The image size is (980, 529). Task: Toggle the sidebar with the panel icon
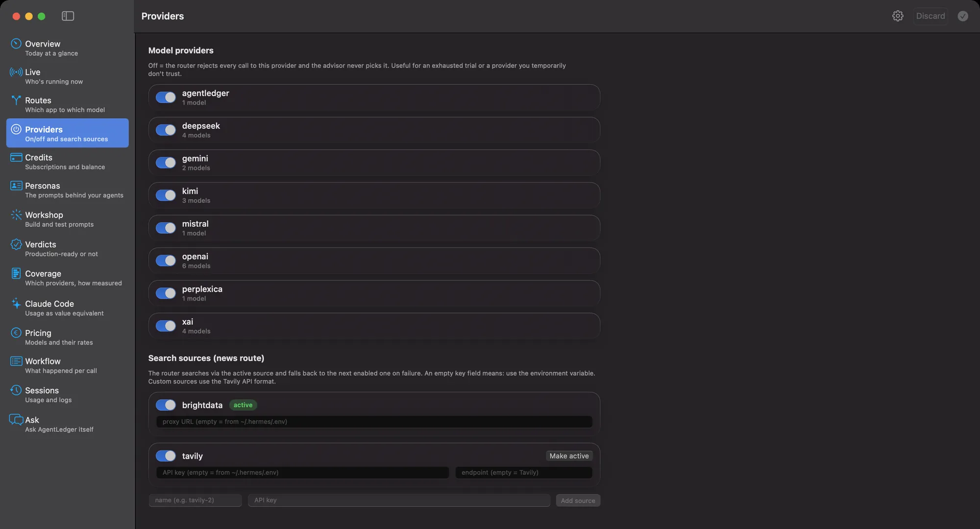(x=68, y=16)
